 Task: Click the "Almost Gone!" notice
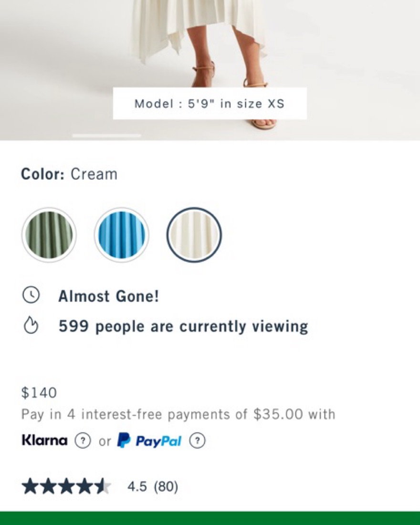[x=108, y=296]
